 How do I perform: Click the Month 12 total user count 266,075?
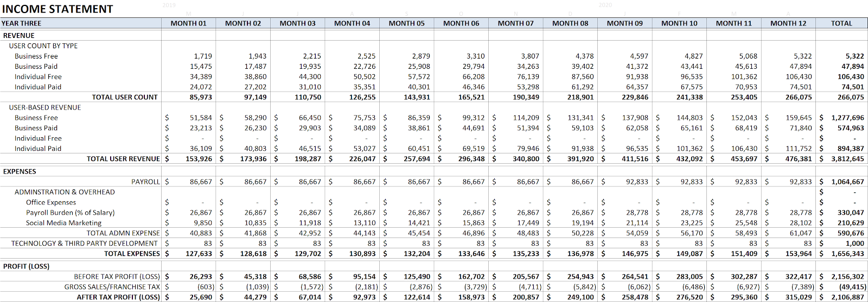coord(799,97)
